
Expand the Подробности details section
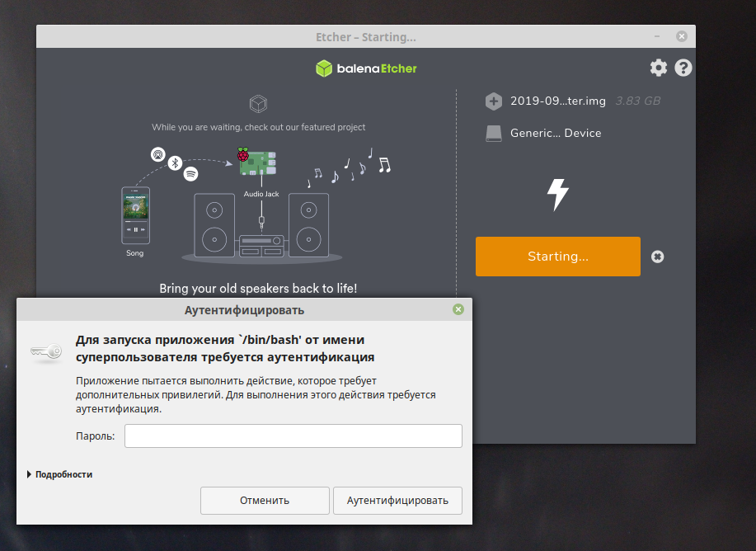[60, 475]
